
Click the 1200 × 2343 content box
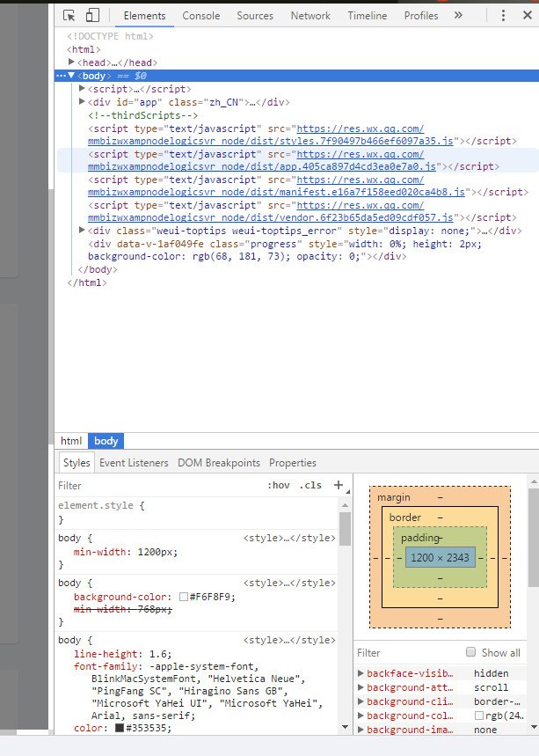click(x=440, y=557)
